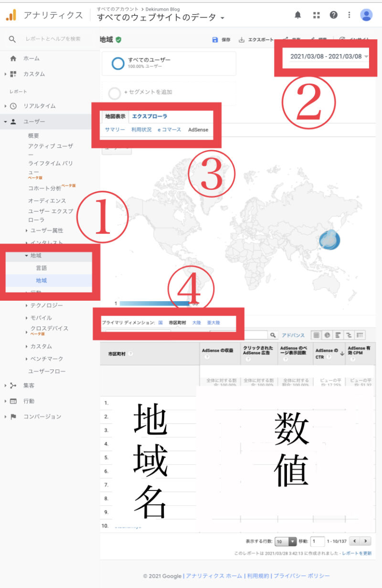The width and height of the screenshot is (382, 588).
Task: Click the 移動 page number field
Action: coord(317,542)
